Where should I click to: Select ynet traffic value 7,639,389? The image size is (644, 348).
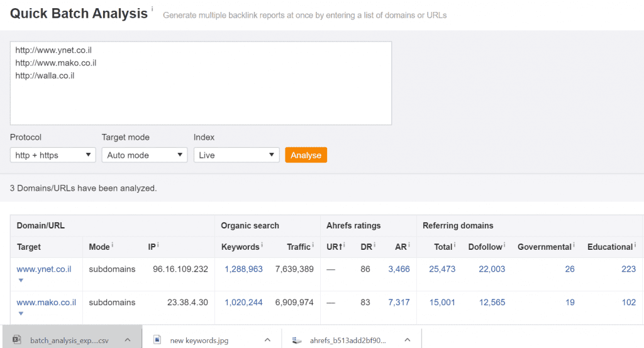[294, 269]
